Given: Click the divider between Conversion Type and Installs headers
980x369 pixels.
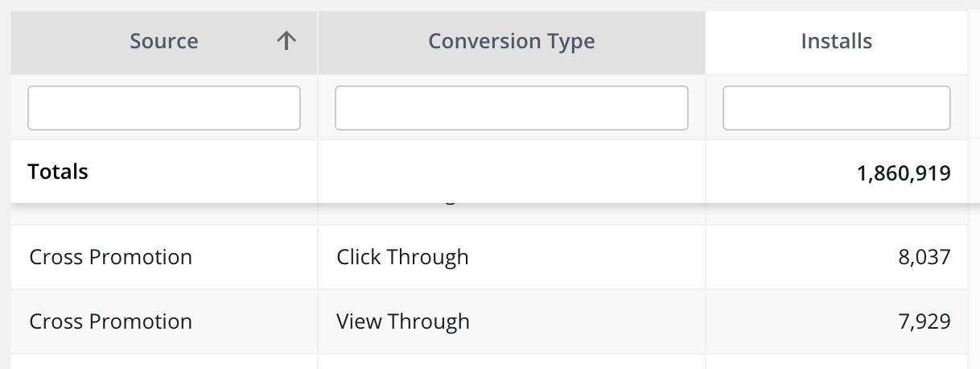Looking at the screenshot, I should [x=706, y=41].
